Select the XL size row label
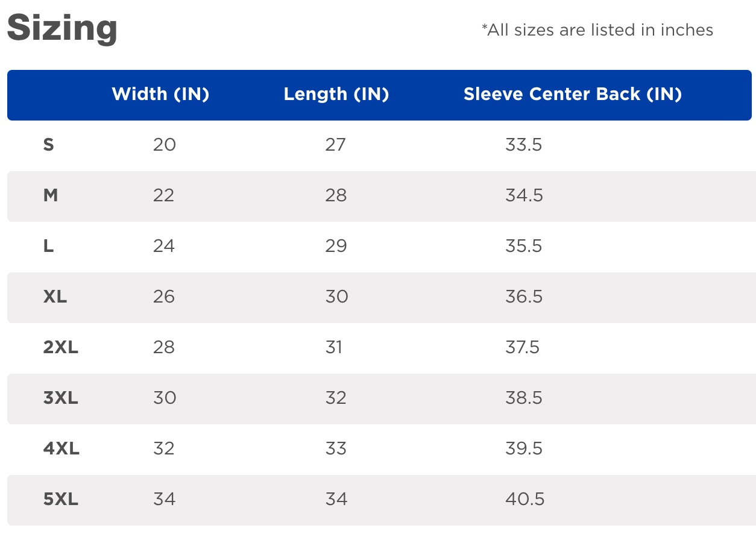This screenshot has height=534, width=756. click(55, 297)
